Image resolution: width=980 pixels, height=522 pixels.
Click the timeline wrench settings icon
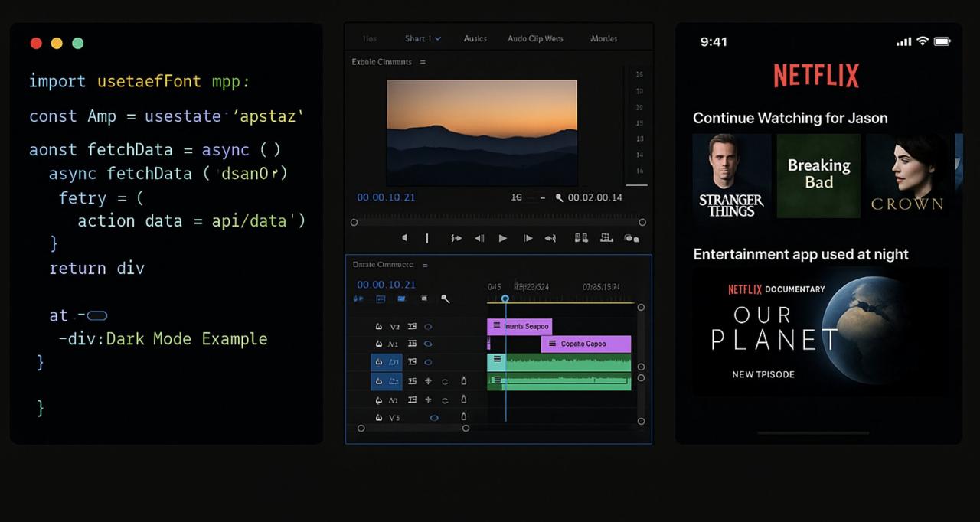tap(446, 299)
